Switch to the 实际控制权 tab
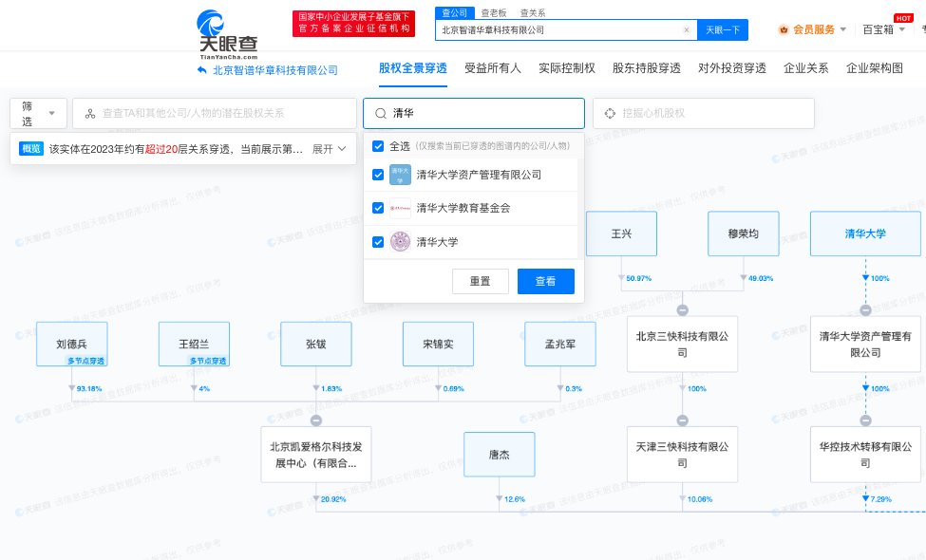 coord(566,68)
